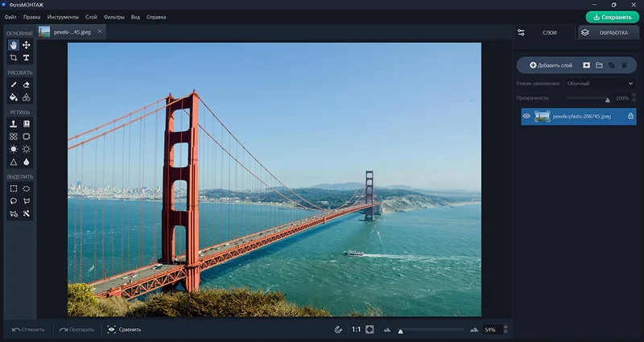
Task: Switch to the ОБРАБОТКА tab
Action: (609, 32)
